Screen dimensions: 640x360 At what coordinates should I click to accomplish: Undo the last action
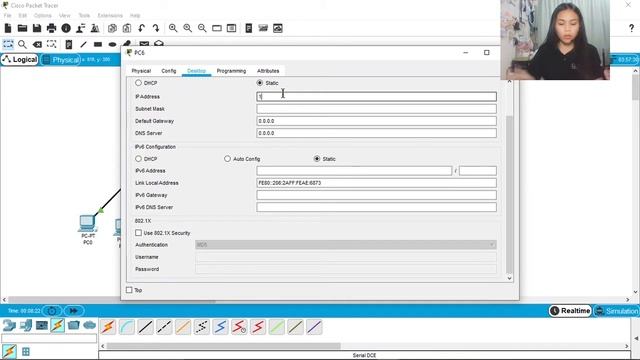pos(141,28)
